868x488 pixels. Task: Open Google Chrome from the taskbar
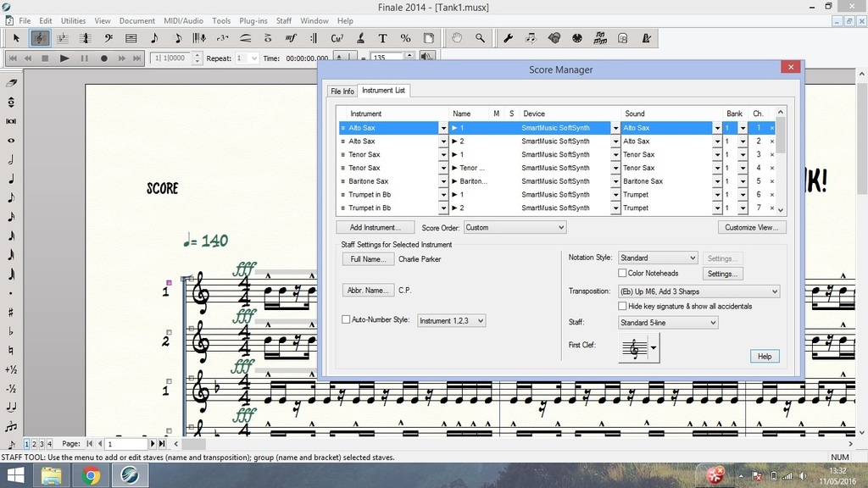click(x=91, y=475)
